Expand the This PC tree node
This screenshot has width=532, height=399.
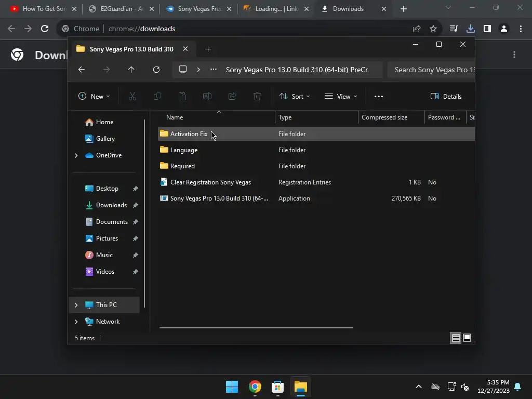(x=76, y=305)
